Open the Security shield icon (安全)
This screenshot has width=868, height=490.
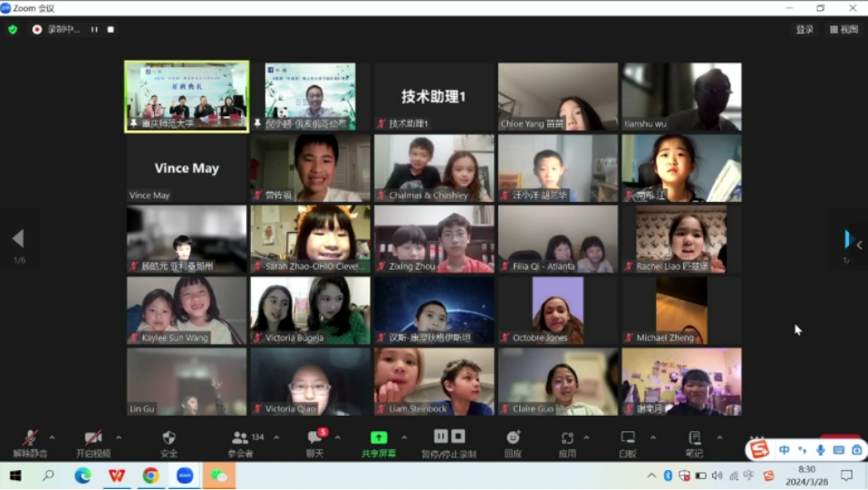tap(169, 438)
